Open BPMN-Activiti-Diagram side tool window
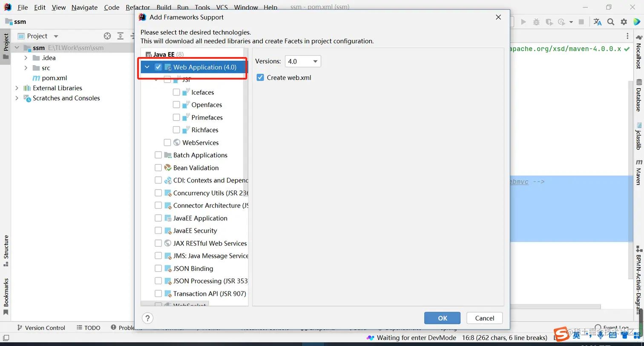The image size is (644, 346). point(638,280)
